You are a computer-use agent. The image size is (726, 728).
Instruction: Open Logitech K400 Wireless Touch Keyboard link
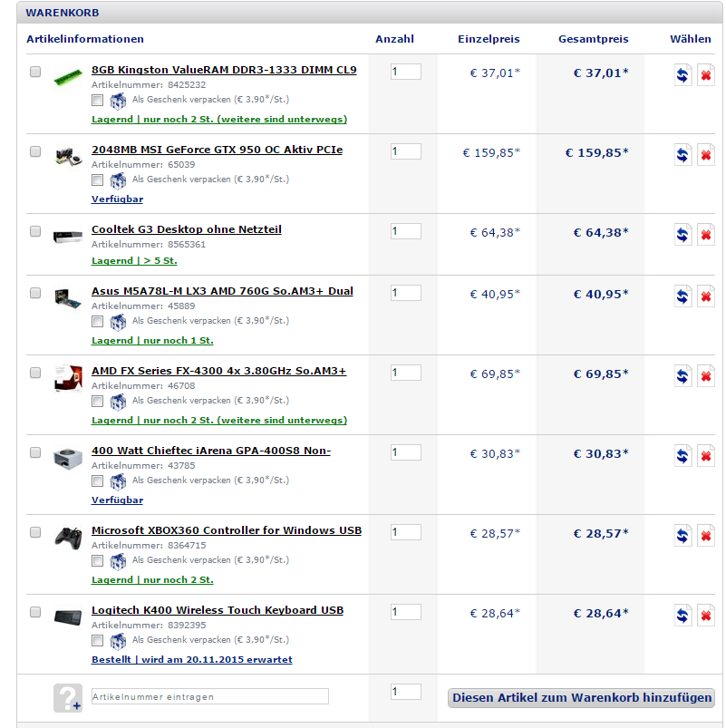[218, 611]
